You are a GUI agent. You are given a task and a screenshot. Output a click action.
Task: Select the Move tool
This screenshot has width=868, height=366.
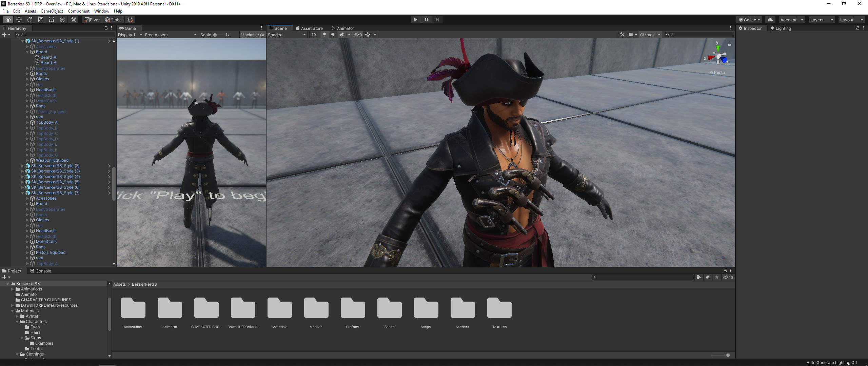[19, 20]
